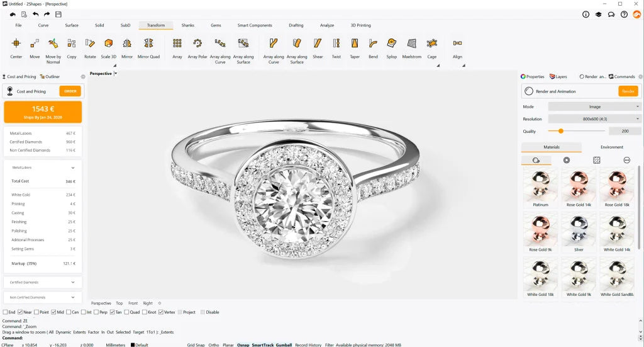This screenshot has height=347, width=644.
Task: Click the Bend tool icon
Action: [374, 43]
